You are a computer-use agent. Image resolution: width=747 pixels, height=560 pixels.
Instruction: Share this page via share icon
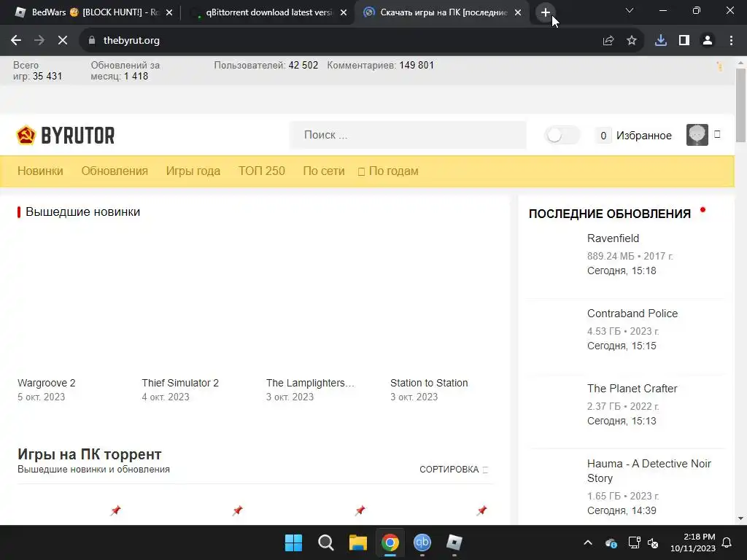coord(608,41)
